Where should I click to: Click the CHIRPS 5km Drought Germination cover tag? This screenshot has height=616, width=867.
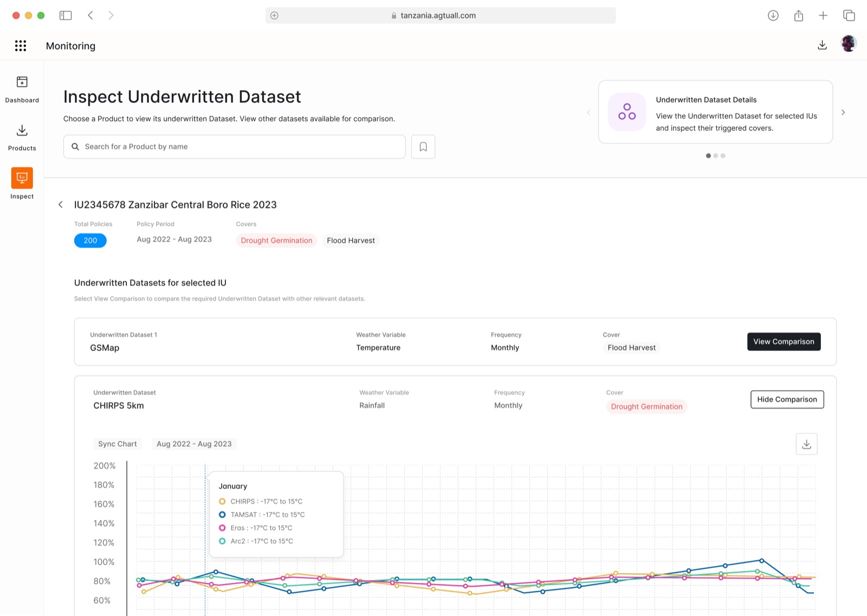646,407
